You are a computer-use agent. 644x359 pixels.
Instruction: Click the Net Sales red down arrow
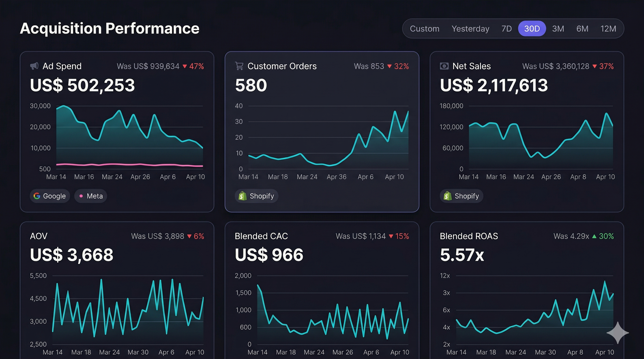coord(595,66)
